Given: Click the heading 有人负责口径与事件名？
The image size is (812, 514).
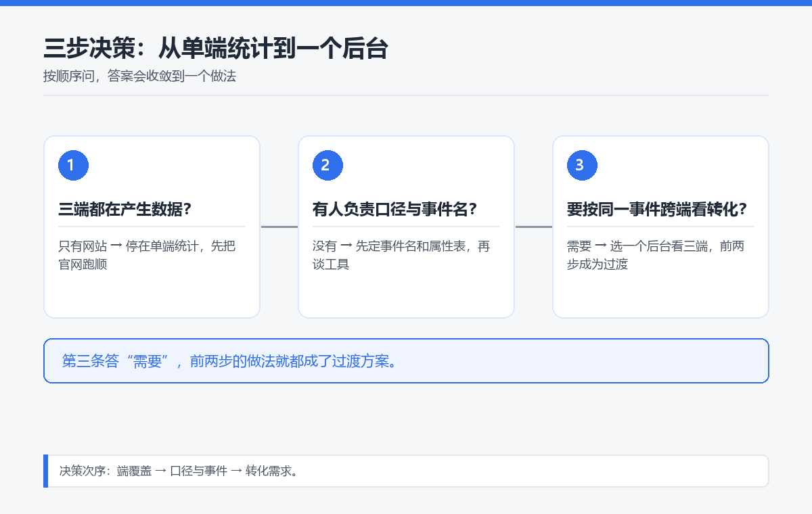Looking at the screenshot, I should click(395, 210).
